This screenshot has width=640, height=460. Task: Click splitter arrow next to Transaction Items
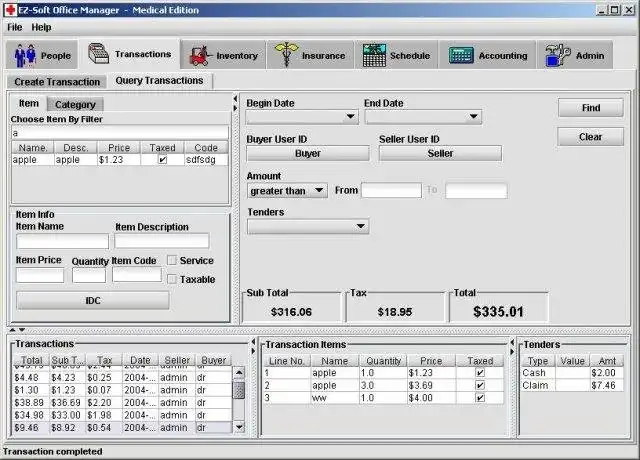click(x=512, y=342)
